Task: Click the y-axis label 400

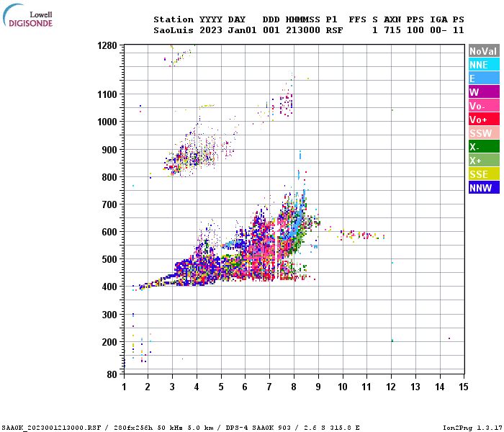Action: point(109,287)
